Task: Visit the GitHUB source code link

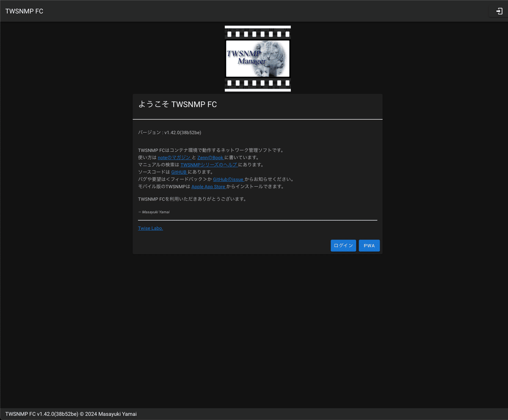Action: (x=179, y=172)
